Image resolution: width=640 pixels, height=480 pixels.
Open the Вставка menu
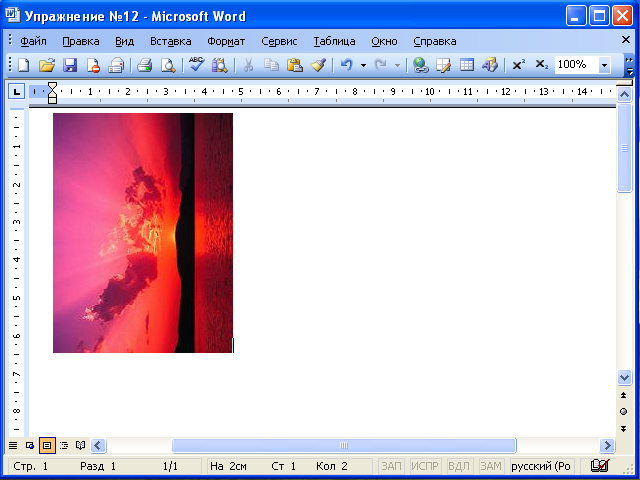coord(171,41)
